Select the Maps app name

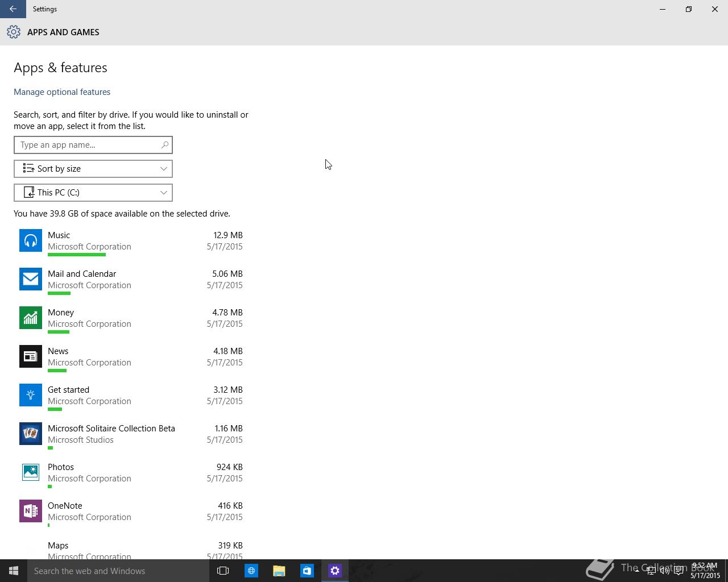58,546
